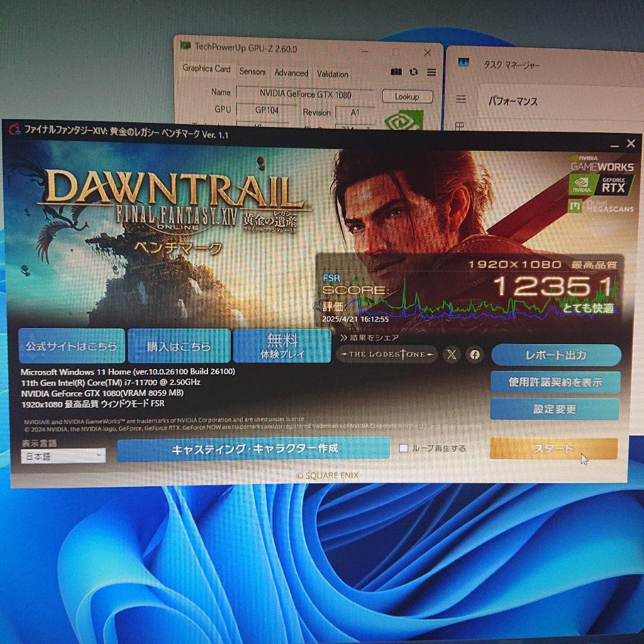Click the Facebook share icon
Screen dimensions: 644x644
[x=475, y=355]
